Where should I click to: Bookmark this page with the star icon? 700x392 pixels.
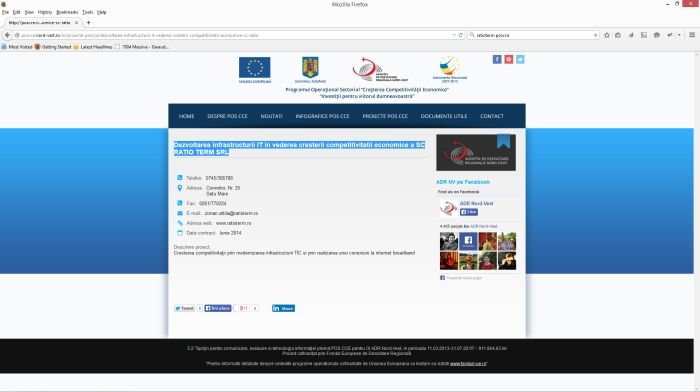pos(607,35)
